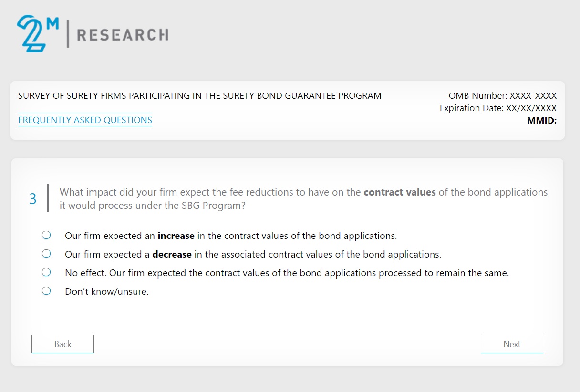The width and height of the screenshot is (580, 392).
Task: Click the OMB Number text
Action: [502, 96]
